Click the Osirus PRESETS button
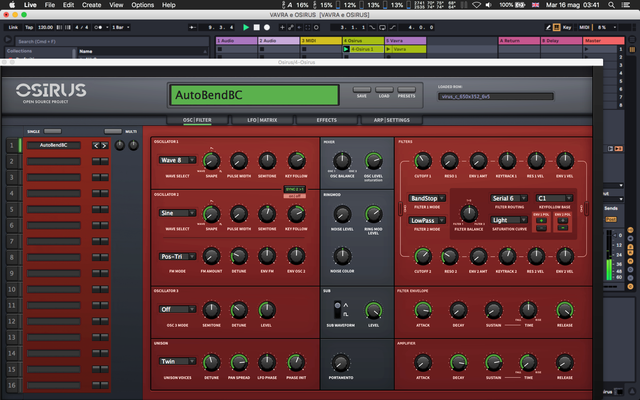640x400 pixels. point(407,89)
